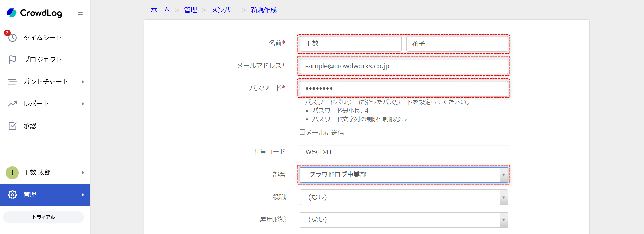Viewport: 644px width, 234px height.
Task: Go to ホーム in breadcrumb
Action: pos(160,10)
